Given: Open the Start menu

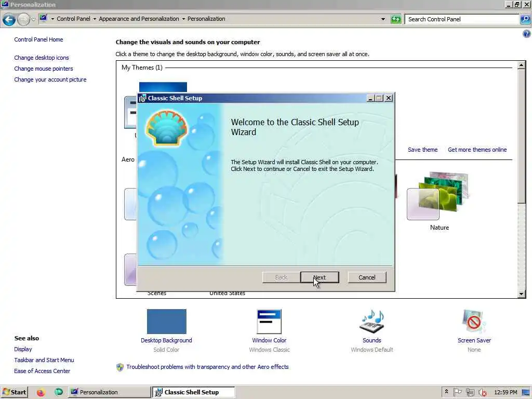Looking at the screenshot, I should (14, 392).
